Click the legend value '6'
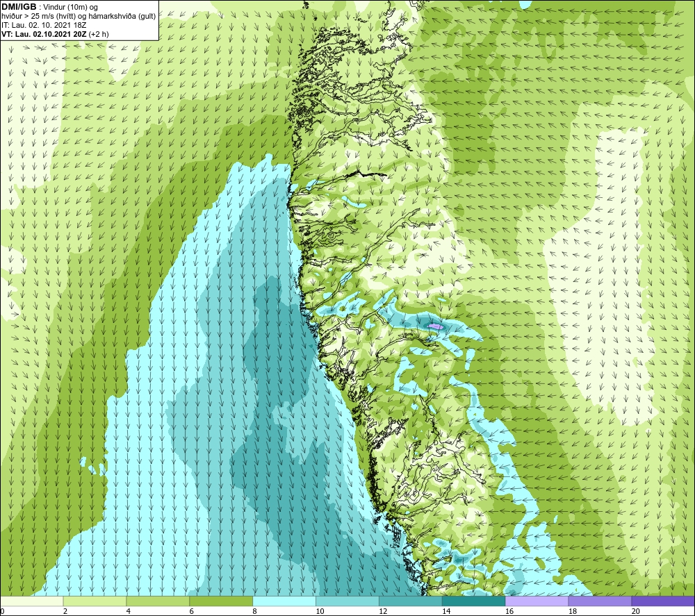The image size is (695, 616). tap(192, 611)
